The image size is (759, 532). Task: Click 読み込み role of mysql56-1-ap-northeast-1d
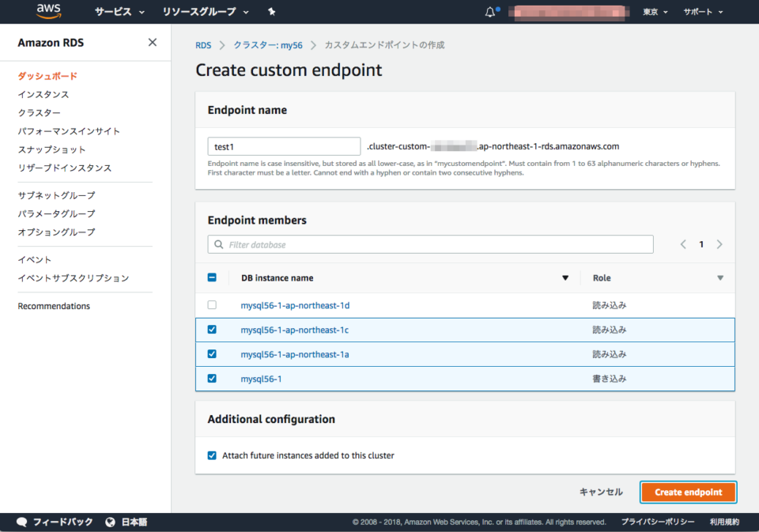pos(610,305)
